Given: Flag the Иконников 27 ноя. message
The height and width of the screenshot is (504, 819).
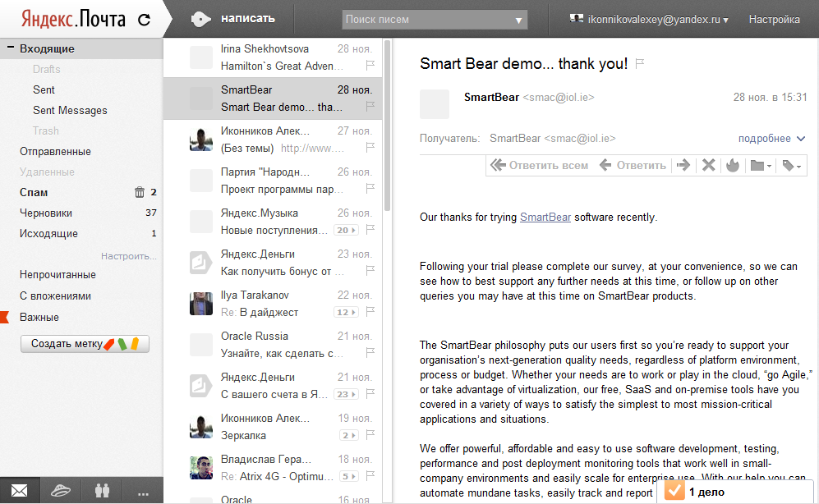Looking at the screenshot, I should click(370, 148).
